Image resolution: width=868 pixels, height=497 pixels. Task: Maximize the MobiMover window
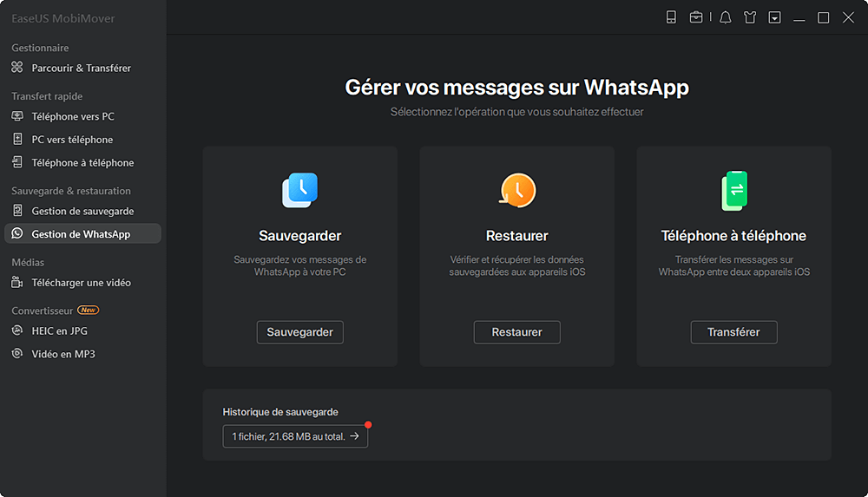[x=823, y=17]
